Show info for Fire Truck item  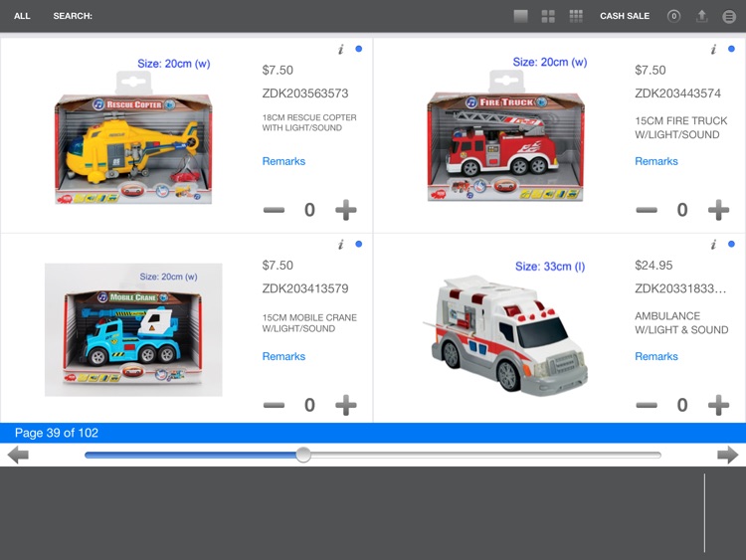713,49
